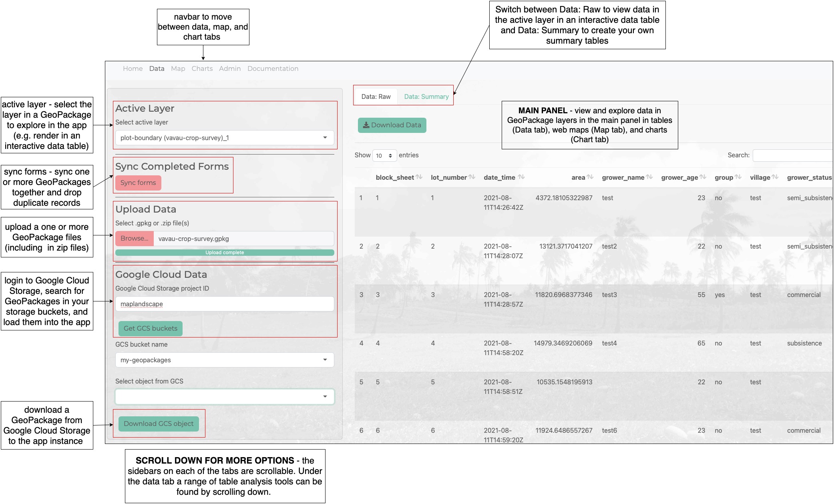The image size is (834, 504).
Task: Open the Select object from GCS dropdown
Action: point(225,397)
